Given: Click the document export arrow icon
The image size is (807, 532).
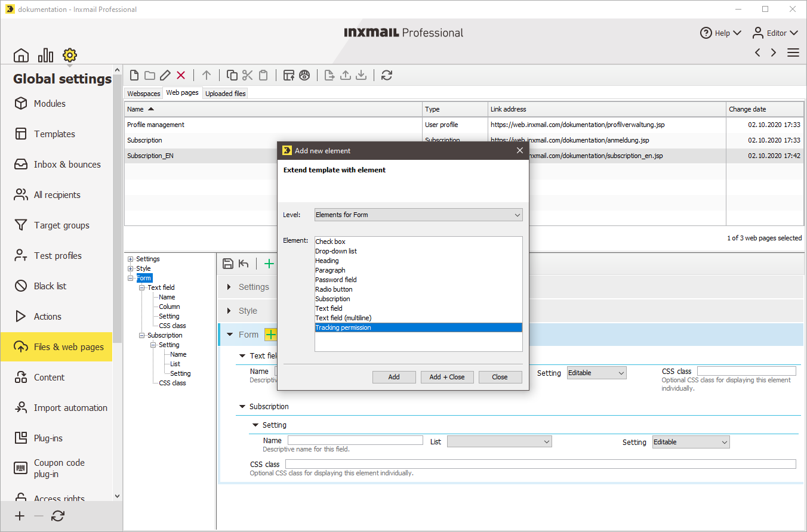Looking at the screenshot, I should [329, 75].
